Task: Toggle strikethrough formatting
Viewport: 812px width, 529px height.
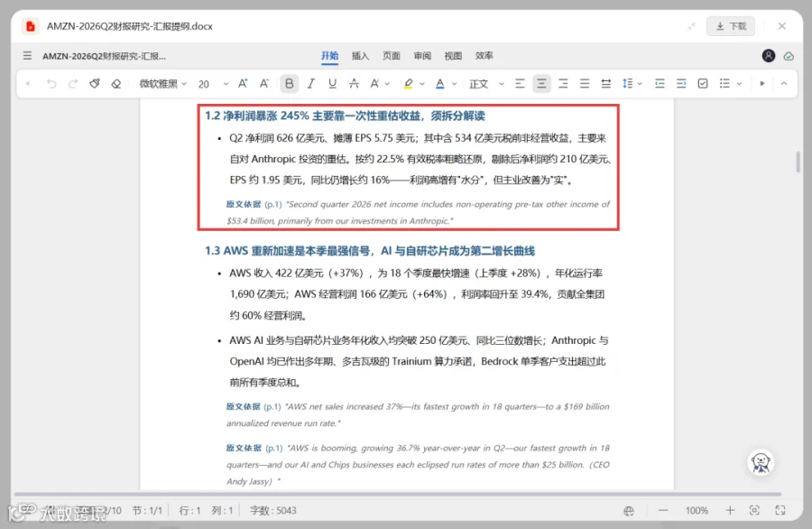Action: tap(354, 83)
